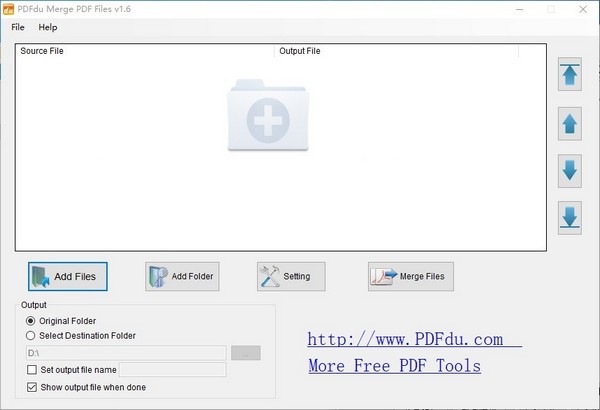Viewport: 600px width, 410px height.
Task: Start merging with Merge Files button
Action: click(x=411, y=276)
